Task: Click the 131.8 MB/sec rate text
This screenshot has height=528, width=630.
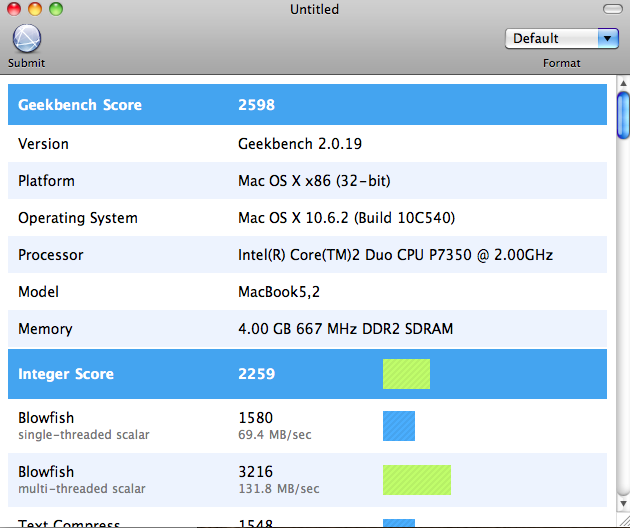Action: click(279, 489)
